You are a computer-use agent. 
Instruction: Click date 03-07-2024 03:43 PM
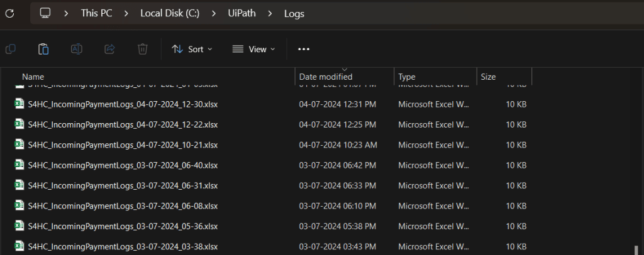pos(337,247)
